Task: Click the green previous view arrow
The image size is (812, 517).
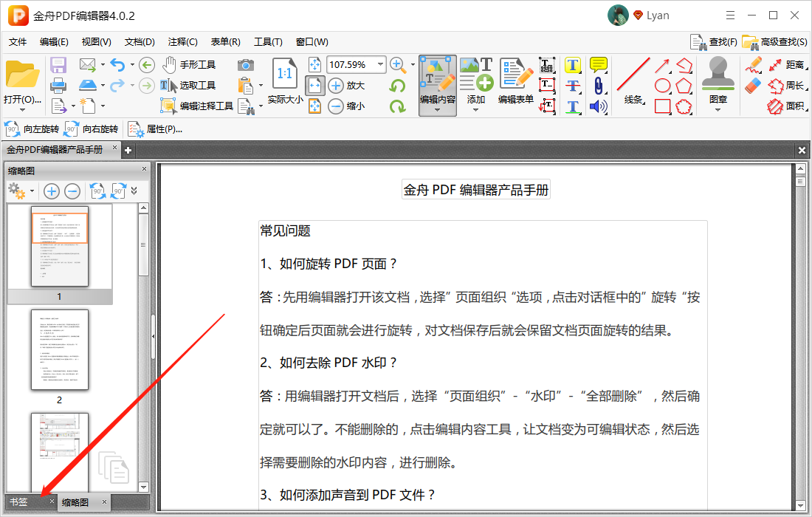Action: tap(147, 65)
